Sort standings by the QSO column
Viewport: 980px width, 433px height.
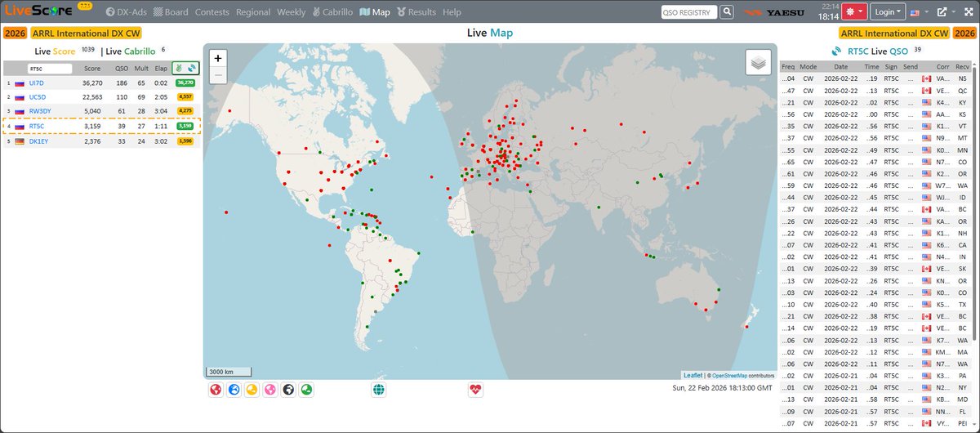click(122, 69)
